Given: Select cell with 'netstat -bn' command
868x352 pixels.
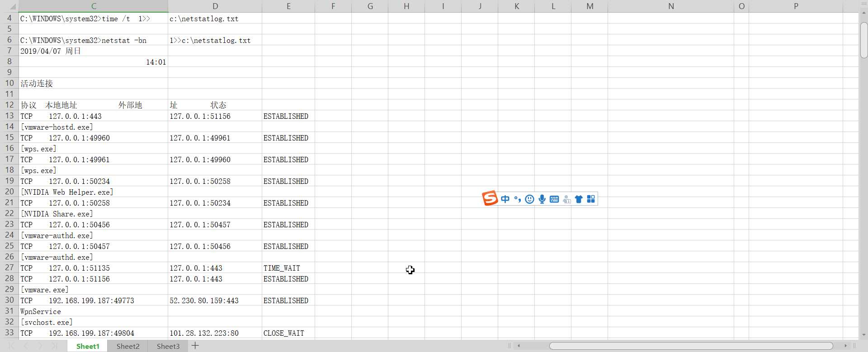Looking at the screenshot, I should point(94,40).
